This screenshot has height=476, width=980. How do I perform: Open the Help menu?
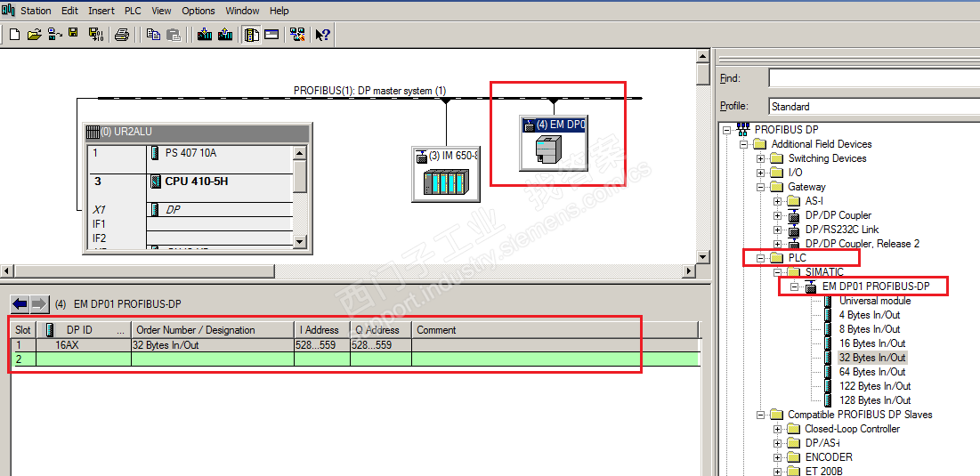coord(279,11)
